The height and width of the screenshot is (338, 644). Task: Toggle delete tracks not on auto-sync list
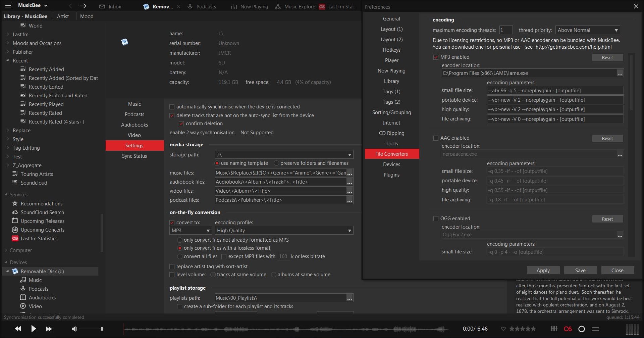tap(172, 115)
